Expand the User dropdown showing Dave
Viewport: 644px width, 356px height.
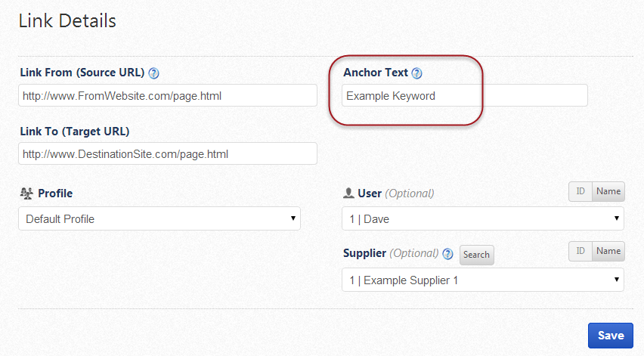(x=482, y=219)
